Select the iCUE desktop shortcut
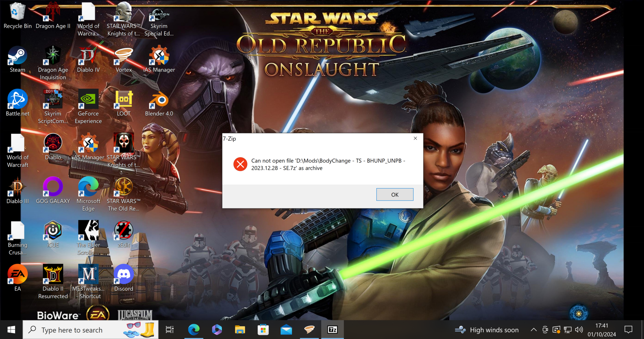The height and width of the screenshot is (339, 644). coord(53,234)
